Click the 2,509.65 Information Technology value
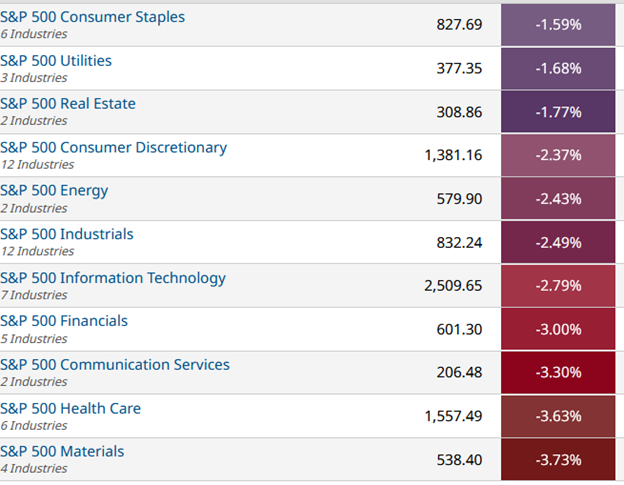The width and height of the screenshot is (624, 485). pyautogui.click(x=453, y=286)
